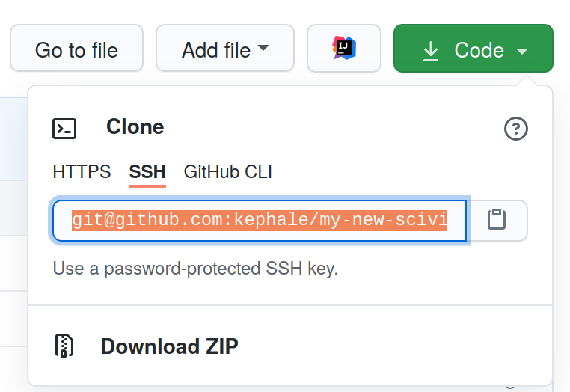Image resolution: width=570 pixels, height=392 pixels.
Task: Click the popup pointer arrow under Code button
Action: pyautogui.click(x=527, y=80)
